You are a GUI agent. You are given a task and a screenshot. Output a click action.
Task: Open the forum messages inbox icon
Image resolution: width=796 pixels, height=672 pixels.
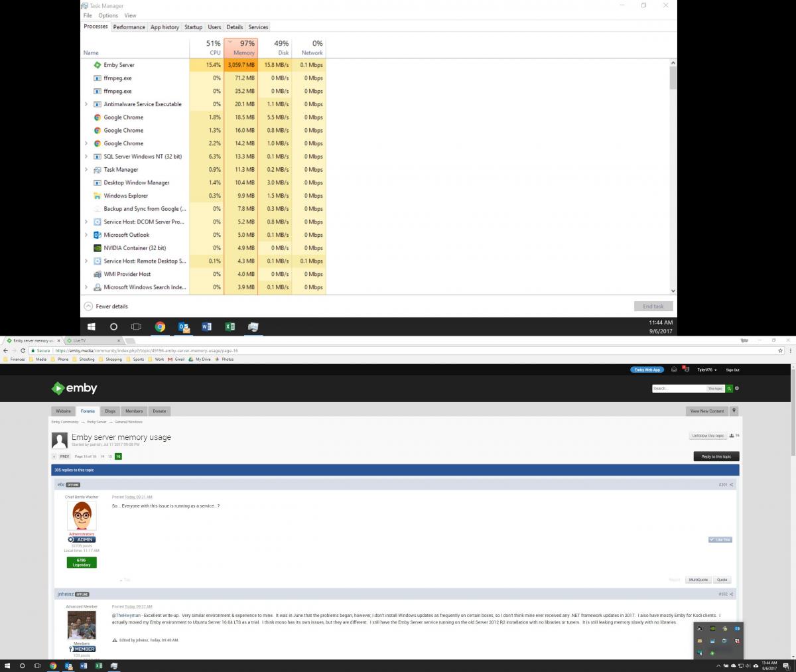point(674,370)
